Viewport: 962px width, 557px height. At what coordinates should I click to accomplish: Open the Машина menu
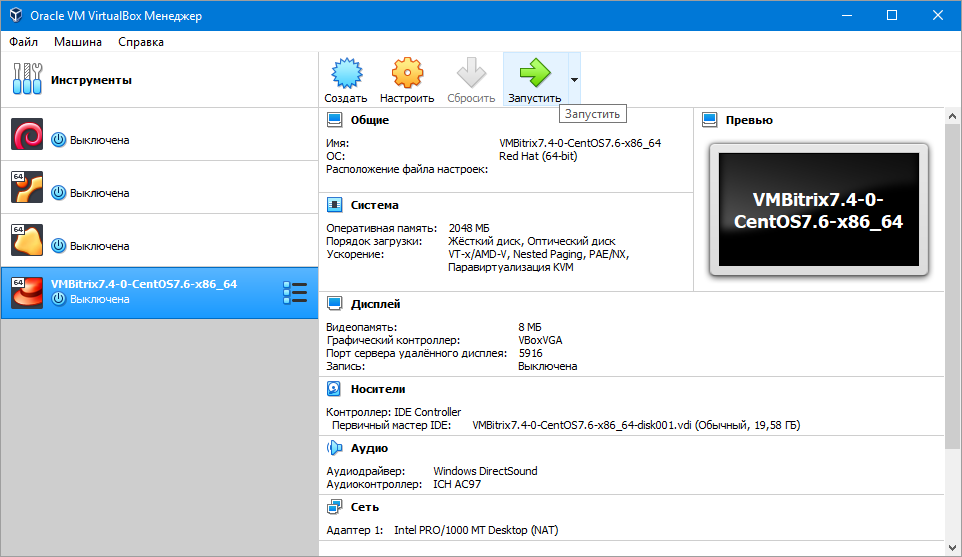tap(77, 42)
